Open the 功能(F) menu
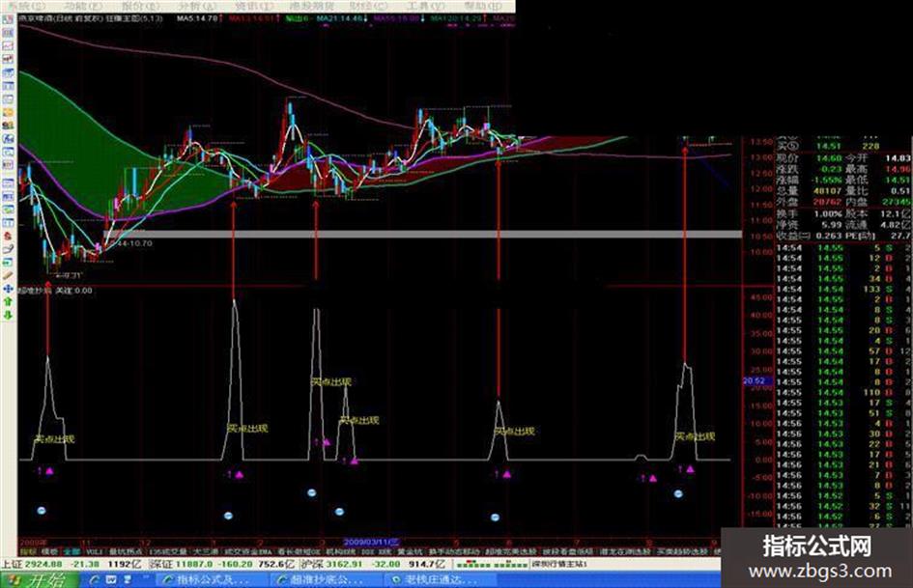The width and height of the screenshot is (913, 588). [x=83, y=6]
